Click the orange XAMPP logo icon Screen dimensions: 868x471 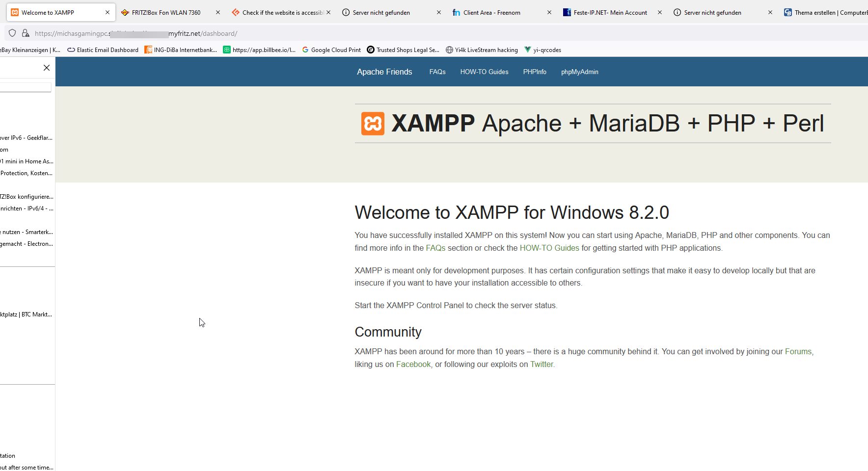373,124
